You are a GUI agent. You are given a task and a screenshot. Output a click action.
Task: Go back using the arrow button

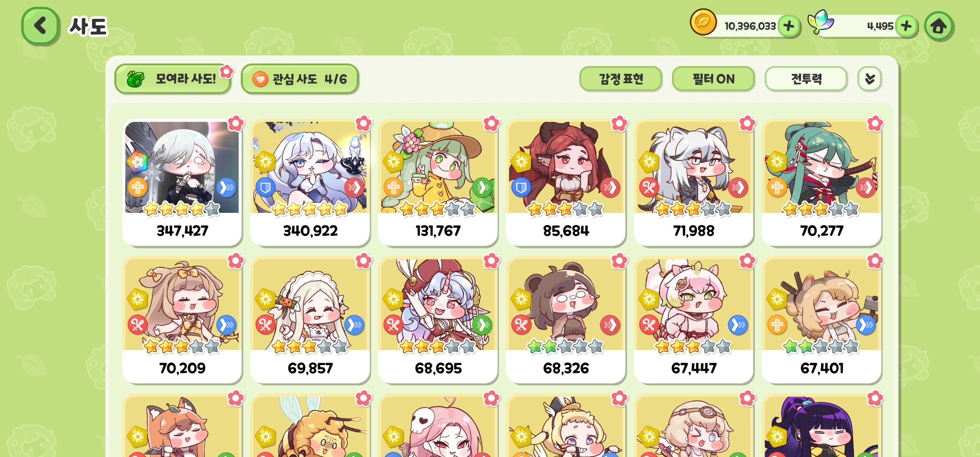point(40,26)
